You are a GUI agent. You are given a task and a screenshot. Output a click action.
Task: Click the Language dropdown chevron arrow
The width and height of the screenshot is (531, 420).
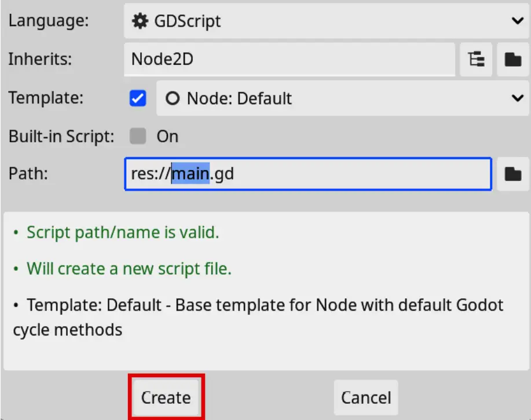click(517, 21)
